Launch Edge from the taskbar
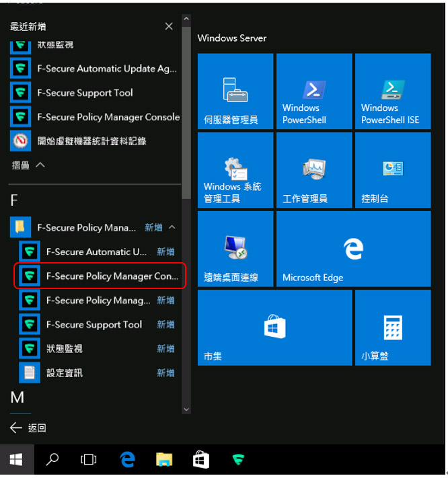Image resolution: width=448 pixels, height=478 pixels. point(127,459)
